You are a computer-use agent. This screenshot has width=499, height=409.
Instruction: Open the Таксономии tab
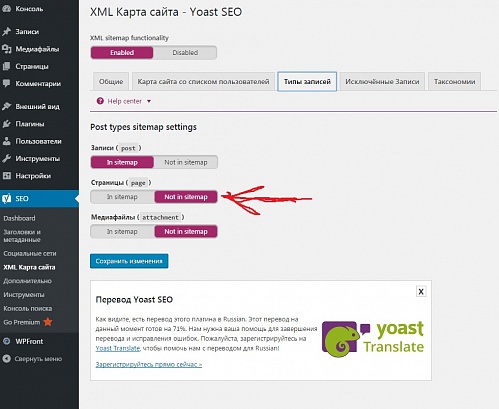(454, 82)
